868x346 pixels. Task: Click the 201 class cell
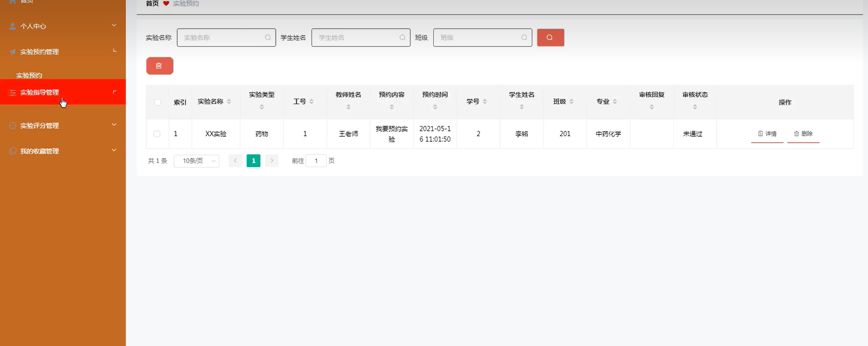pos(565,134)
